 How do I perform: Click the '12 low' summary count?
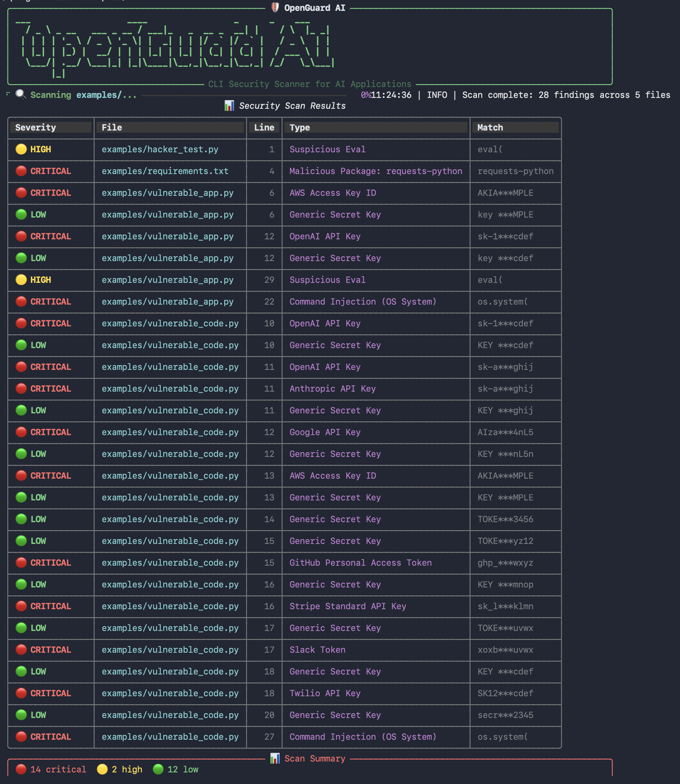(183, 769)
